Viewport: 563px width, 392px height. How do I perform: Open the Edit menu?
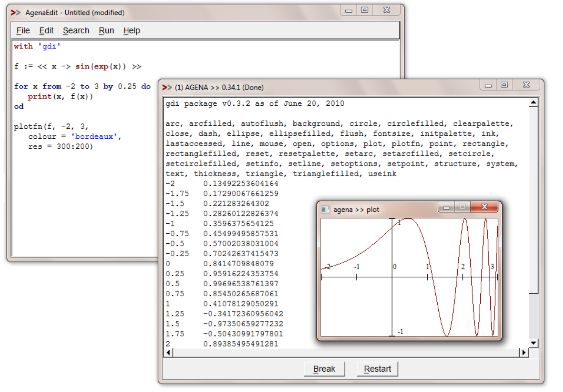tap(46, 30)
